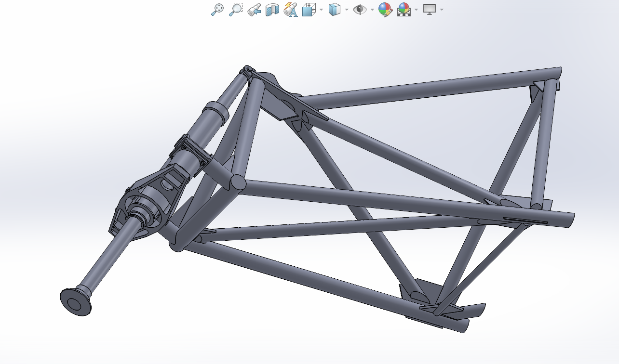Click the View Settings monitor icon

[430, 9]
